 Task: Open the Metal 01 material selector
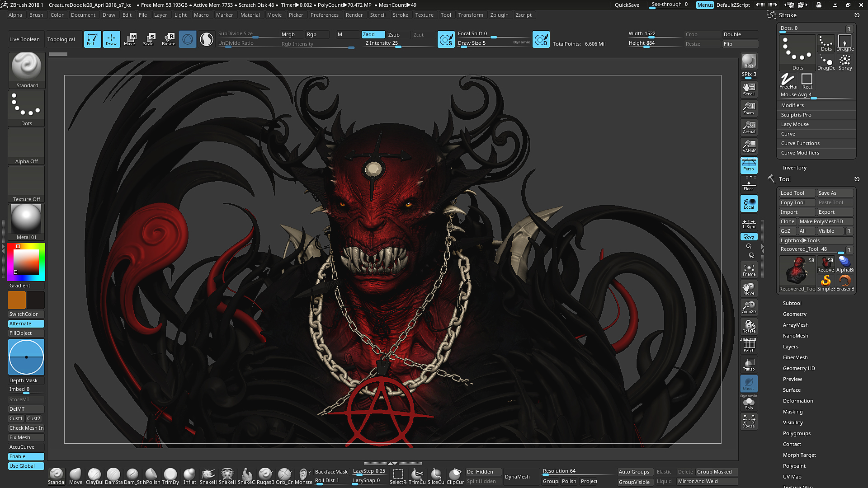26,222
